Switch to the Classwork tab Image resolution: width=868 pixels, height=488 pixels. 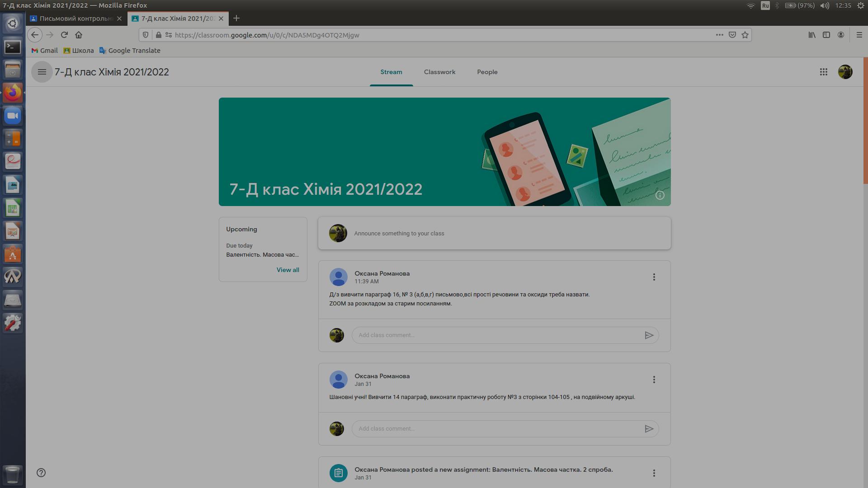[439, 72]
